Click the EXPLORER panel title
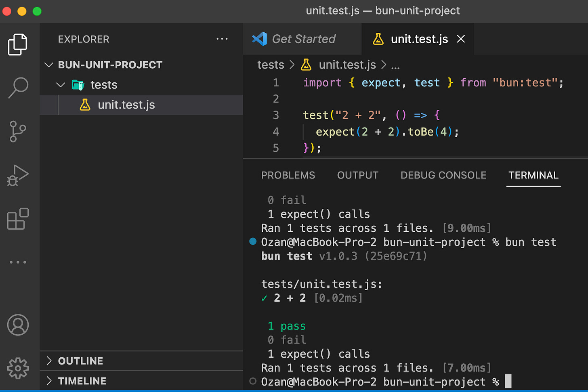 pyautogui.click(x=84, y=39)
